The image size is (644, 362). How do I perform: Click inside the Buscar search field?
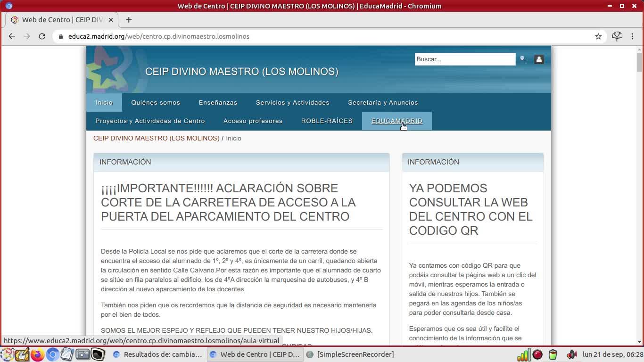coord(465,59)
